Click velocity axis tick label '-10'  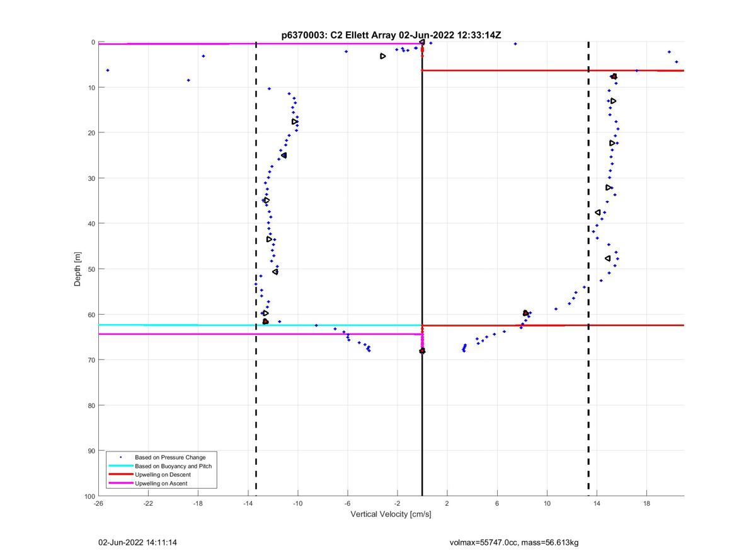[x=297, y=503]
